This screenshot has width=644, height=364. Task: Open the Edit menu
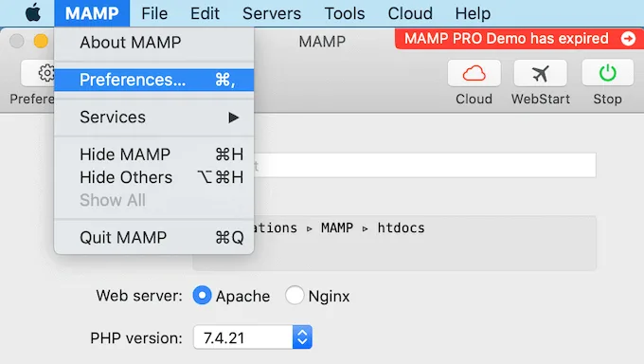tap(205, 13)
